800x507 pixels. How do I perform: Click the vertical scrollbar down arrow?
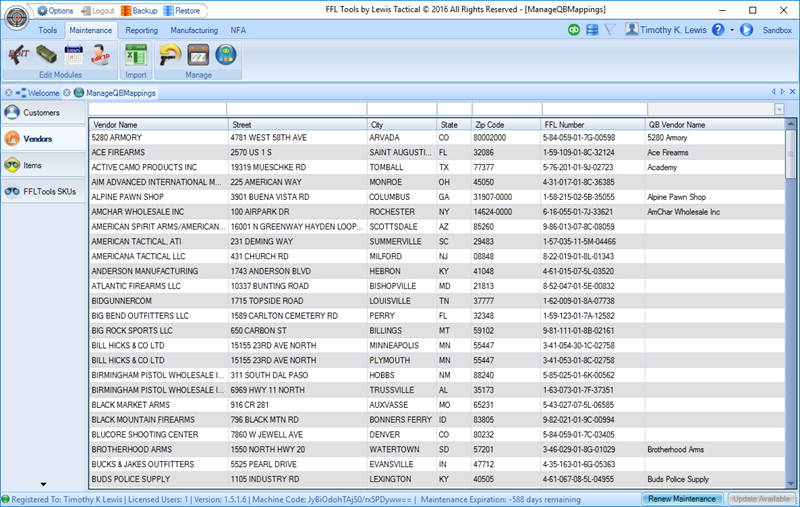pos(790,484)
